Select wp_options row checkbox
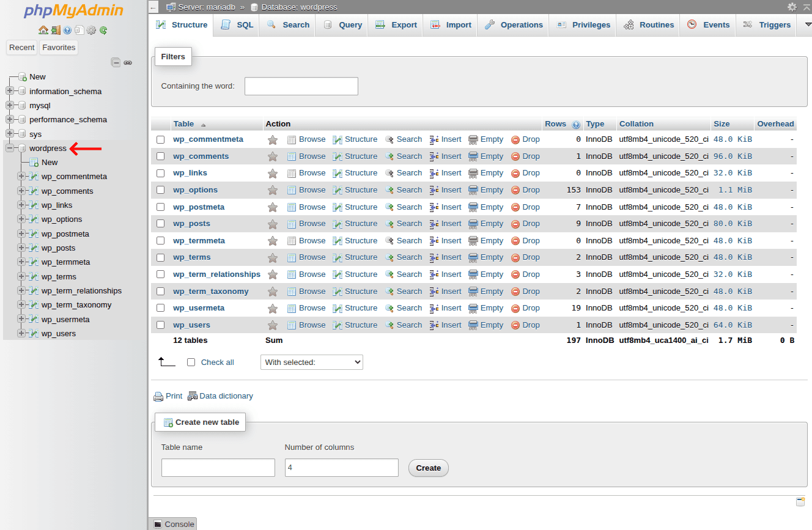This screenshot has height=530, width=812. [161, 190]
